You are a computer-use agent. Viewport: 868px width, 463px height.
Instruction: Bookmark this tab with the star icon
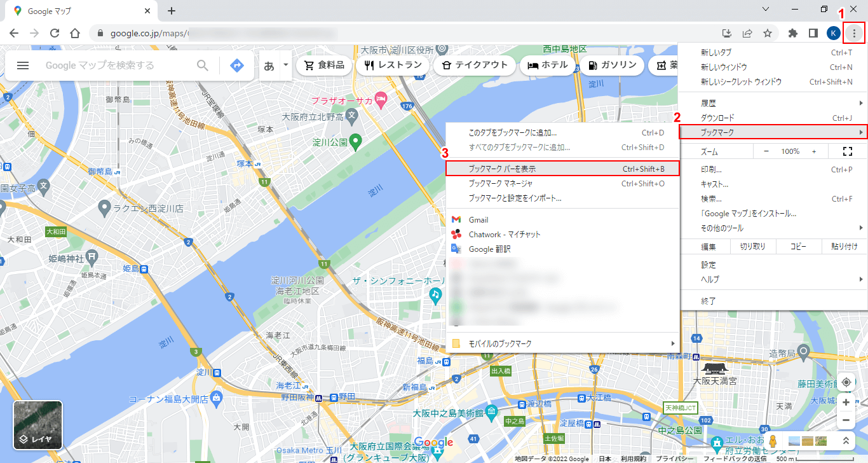(x=768, y=33)
